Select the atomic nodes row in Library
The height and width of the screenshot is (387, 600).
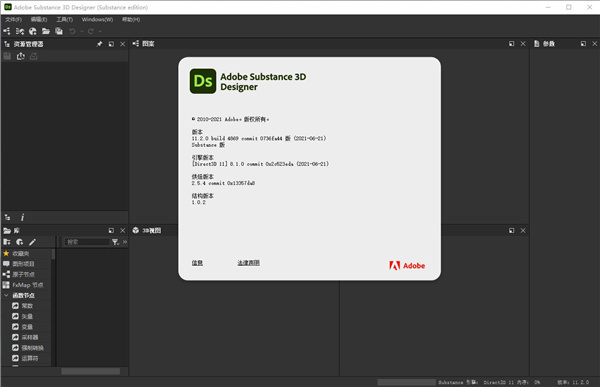pyautogui.click(x=26, y=274)
